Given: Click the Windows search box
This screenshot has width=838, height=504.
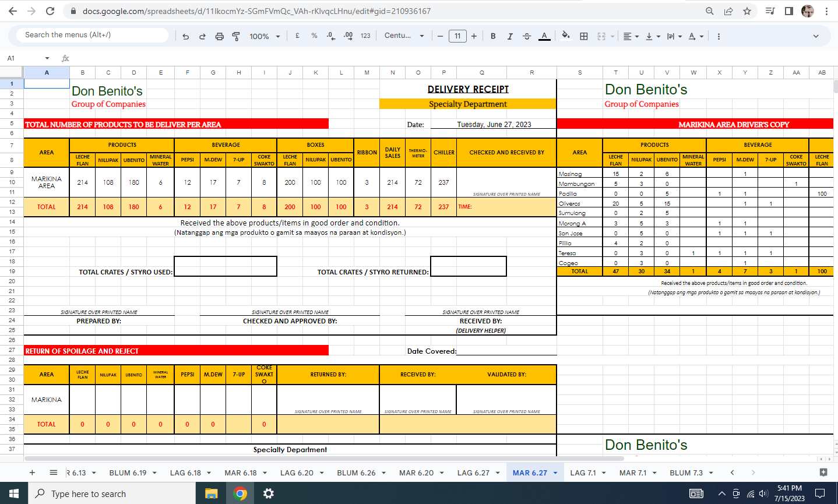Looking at the screenshot, I should pos(112,494).
